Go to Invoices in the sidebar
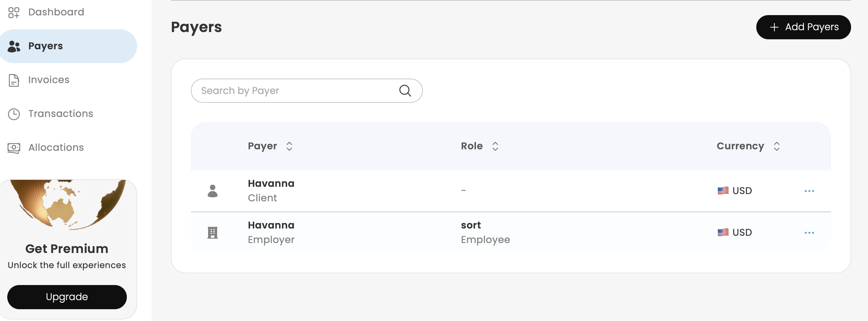Screen dimensions: 868x321 [49, 80]
